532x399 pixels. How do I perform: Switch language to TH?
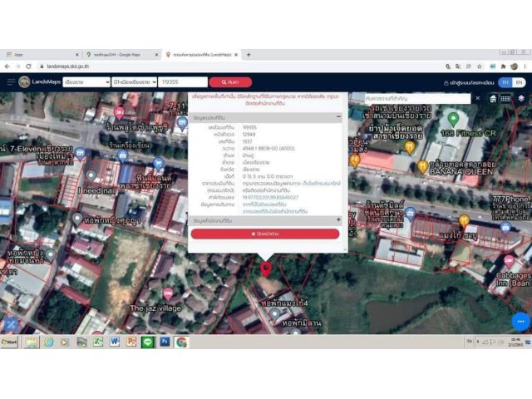tap(505, 82)
